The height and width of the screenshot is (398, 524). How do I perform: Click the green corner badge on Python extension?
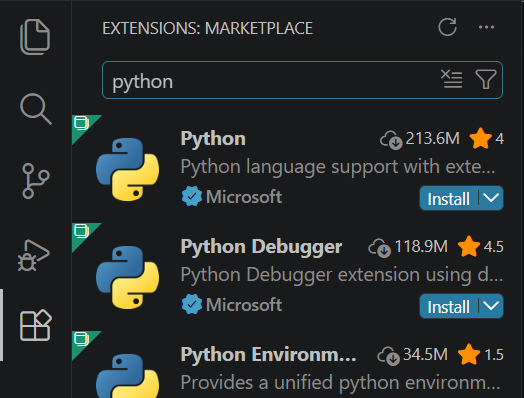tap(82, 124)
